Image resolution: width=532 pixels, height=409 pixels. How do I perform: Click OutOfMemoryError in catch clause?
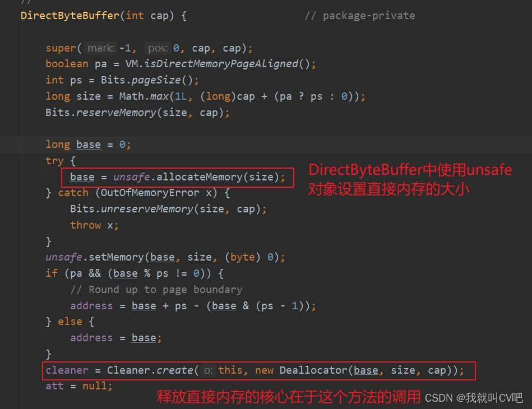tap(150, 193)
